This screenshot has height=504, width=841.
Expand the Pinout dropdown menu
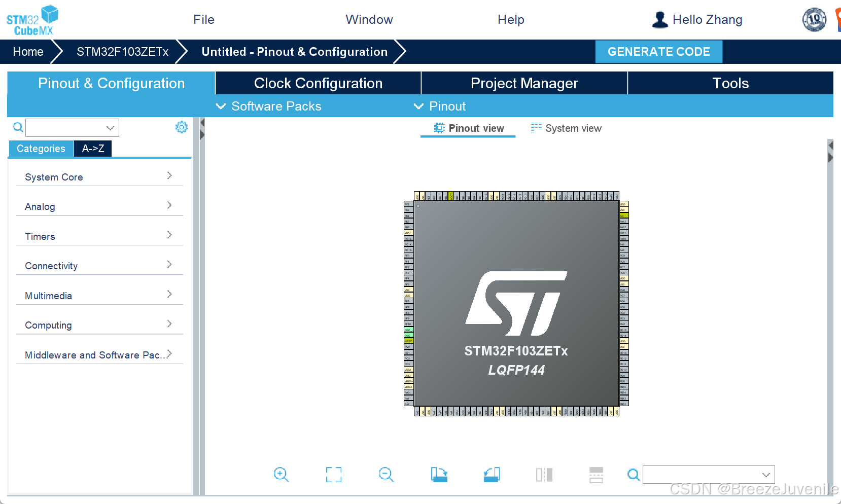click(x=440, y=106)
